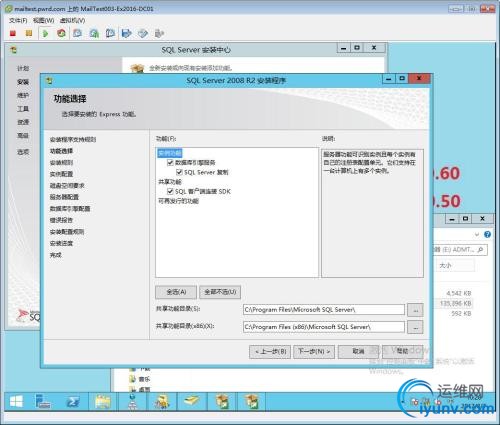
Task: Select 维护 in Installation Center sidebar
Action: [x=23, y=95]
